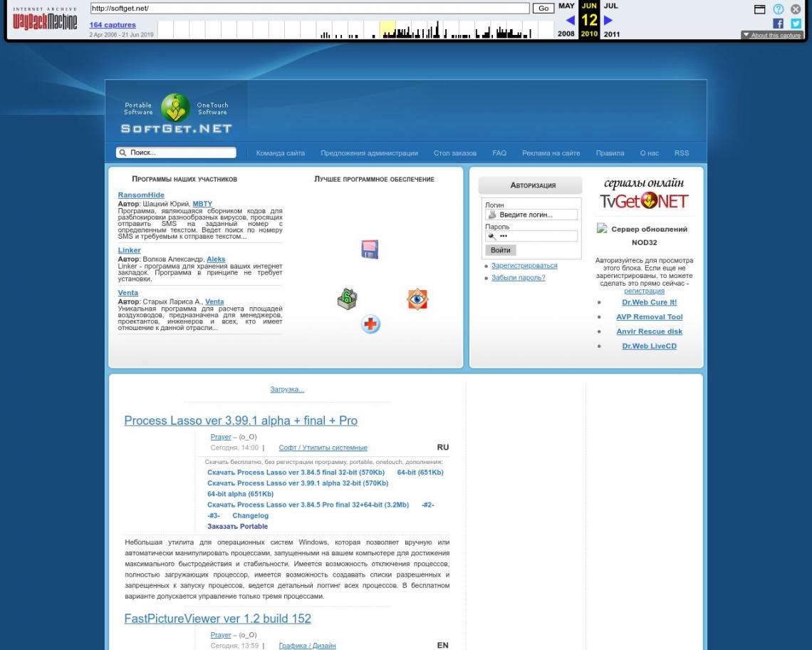Image resolution: width=812 pixels, height=650 pixels.
Task: Open the floppy disk program icon
Action: [370, 249]
